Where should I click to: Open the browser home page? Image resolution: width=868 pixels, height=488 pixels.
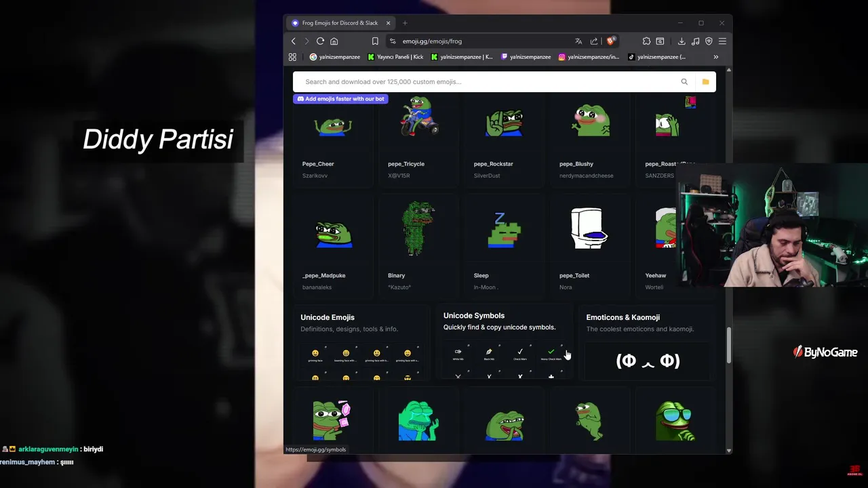point(334,41)
